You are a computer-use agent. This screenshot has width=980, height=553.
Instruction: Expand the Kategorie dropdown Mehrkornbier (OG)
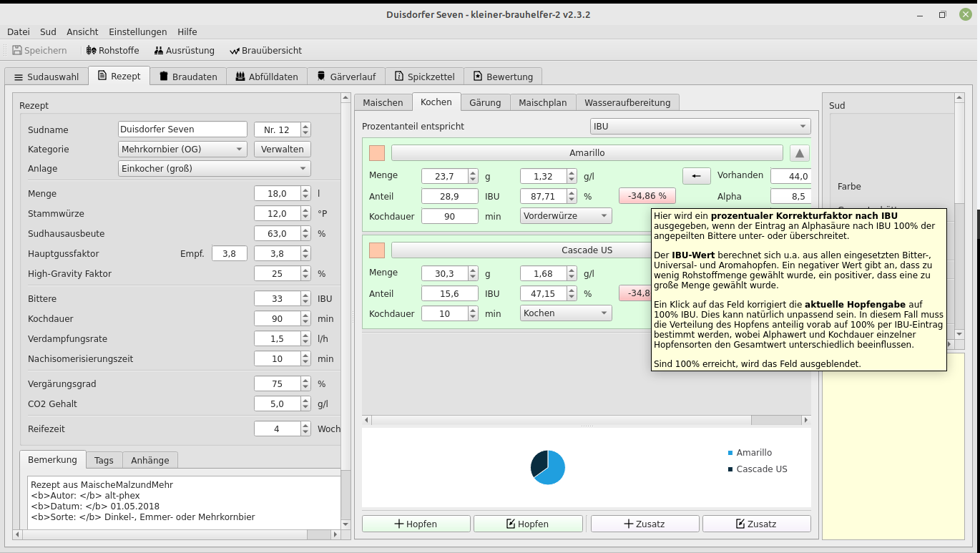[x=182, y=150]
